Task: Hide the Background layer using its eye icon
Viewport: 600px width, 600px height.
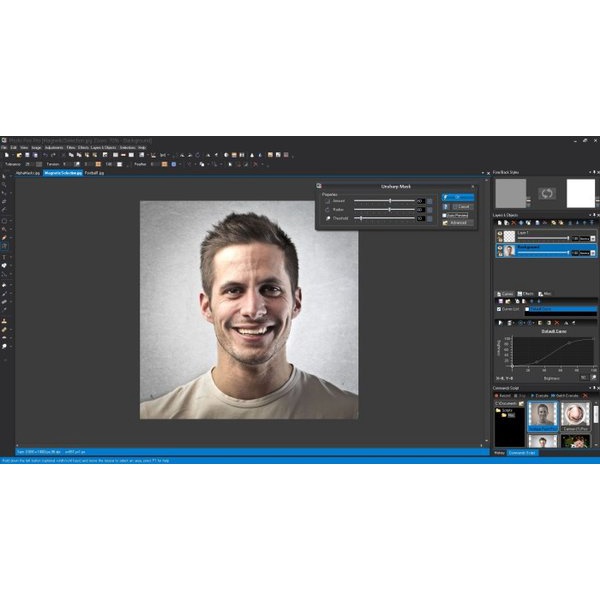Action: [500, 248]
